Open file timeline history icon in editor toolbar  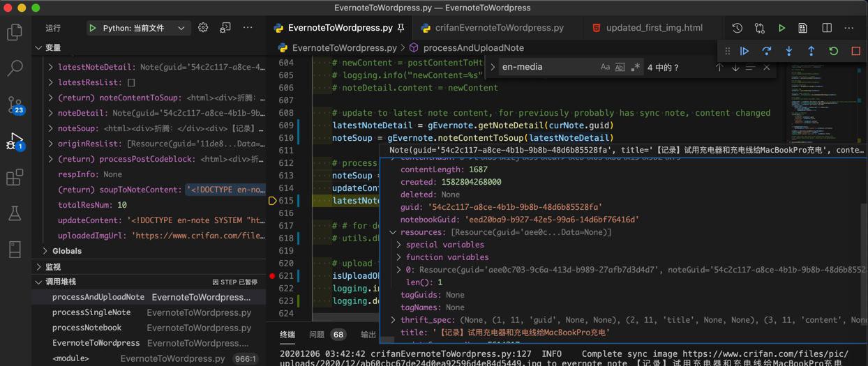click(x=738, y=28)
